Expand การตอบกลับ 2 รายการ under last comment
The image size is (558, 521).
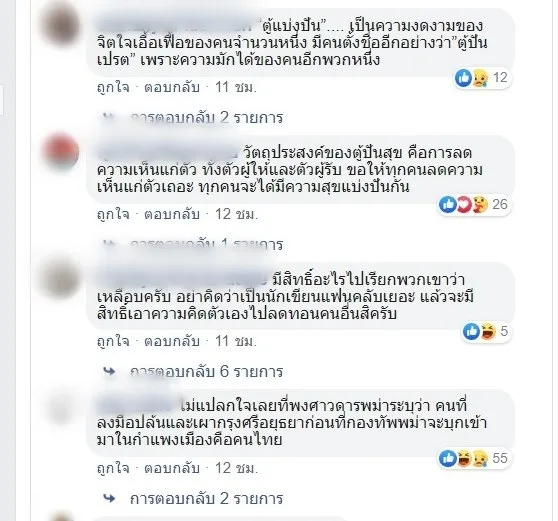click(206, 499)
